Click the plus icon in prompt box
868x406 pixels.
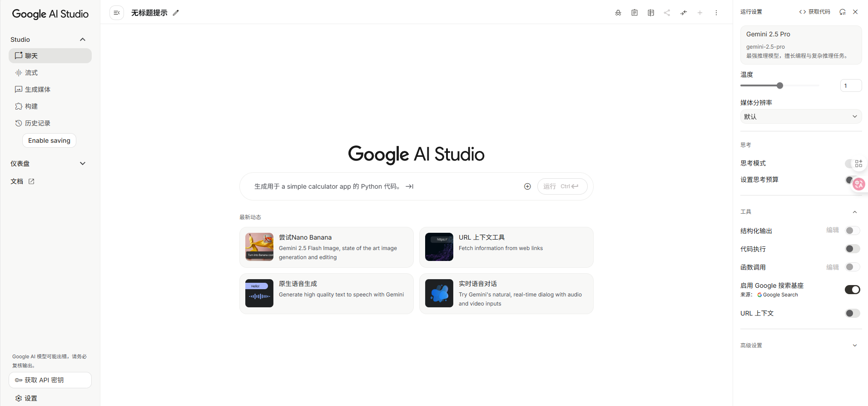pyautogui.click(x=527, y=186)
